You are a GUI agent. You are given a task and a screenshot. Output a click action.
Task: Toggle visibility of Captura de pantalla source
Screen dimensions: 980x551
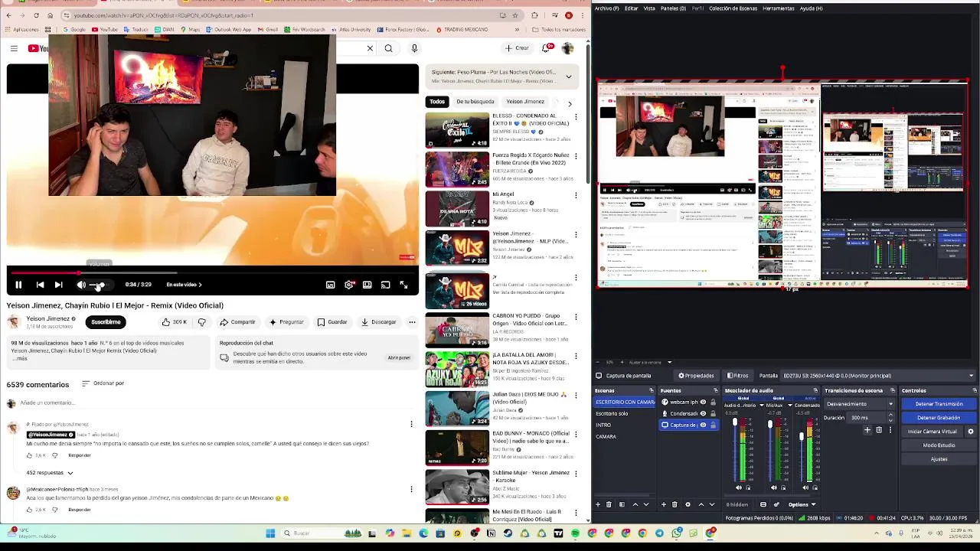pos(703,425)
